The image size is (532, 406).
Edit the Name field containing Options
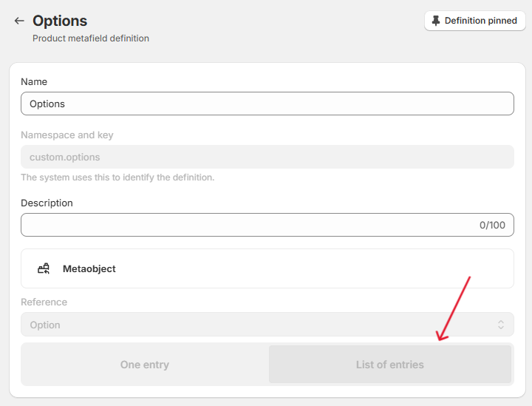(x=267, y=104)
